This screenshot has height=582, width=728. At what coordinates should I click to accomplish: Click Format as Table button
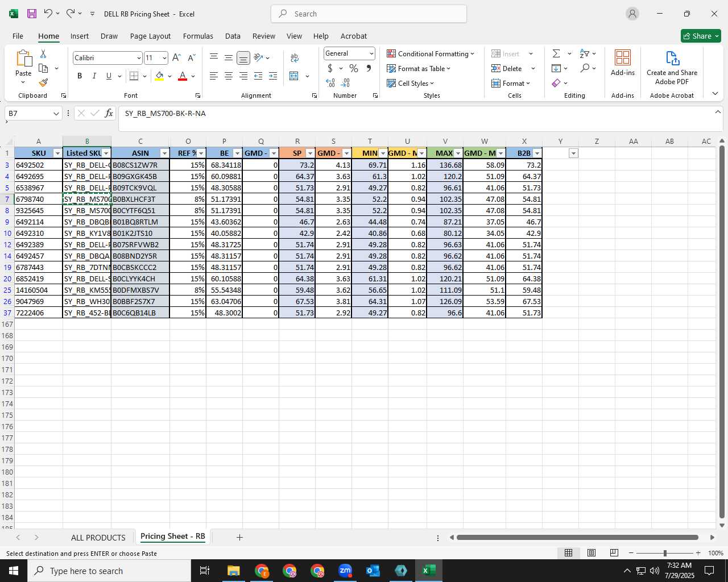tap(419, 68)
